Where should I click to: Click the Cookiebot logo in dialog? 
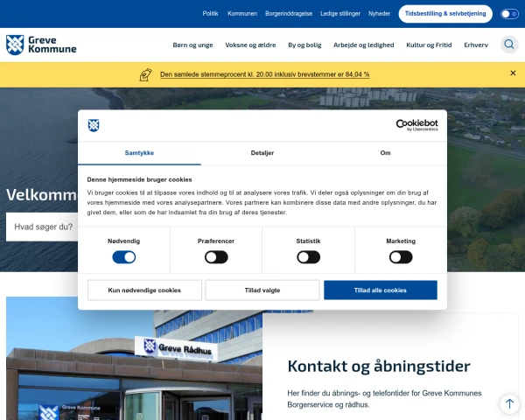point(416,125)
